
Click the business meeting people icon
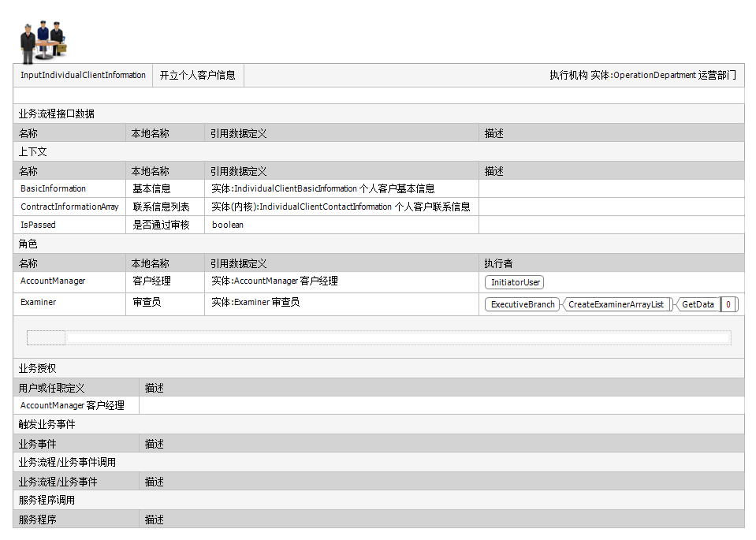click(43, 42)
